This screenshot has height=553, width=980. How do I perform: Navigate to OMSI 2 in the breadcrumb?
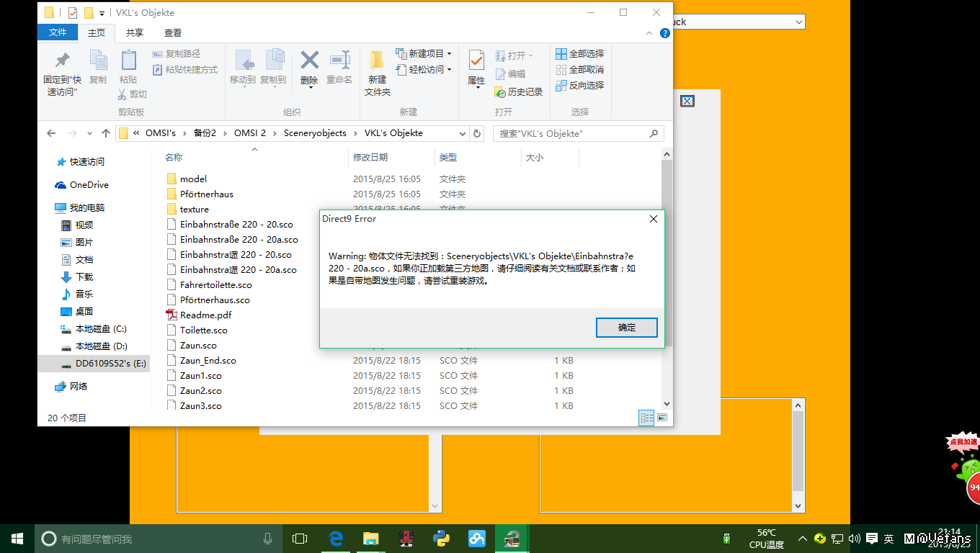coord(250,133)
